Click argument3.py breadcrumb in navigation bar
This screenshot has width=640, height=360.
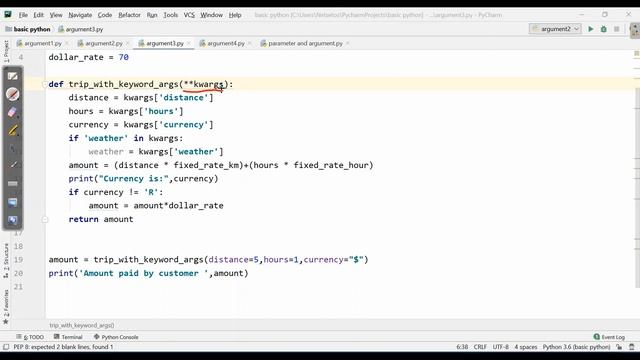pos(81,29)
